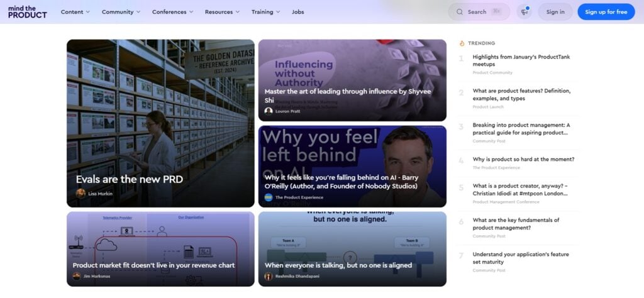Open trending What are product features article

click(521, 95)
